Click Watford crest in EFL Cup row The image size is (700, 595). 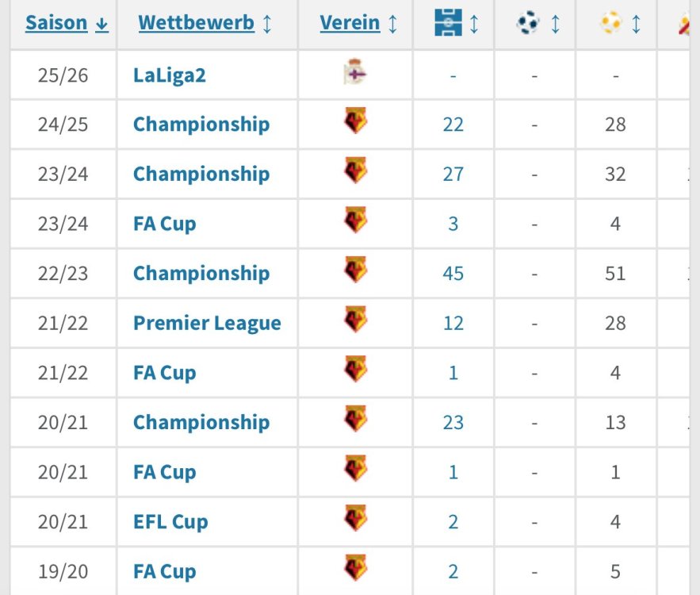(x=355, y=519)
